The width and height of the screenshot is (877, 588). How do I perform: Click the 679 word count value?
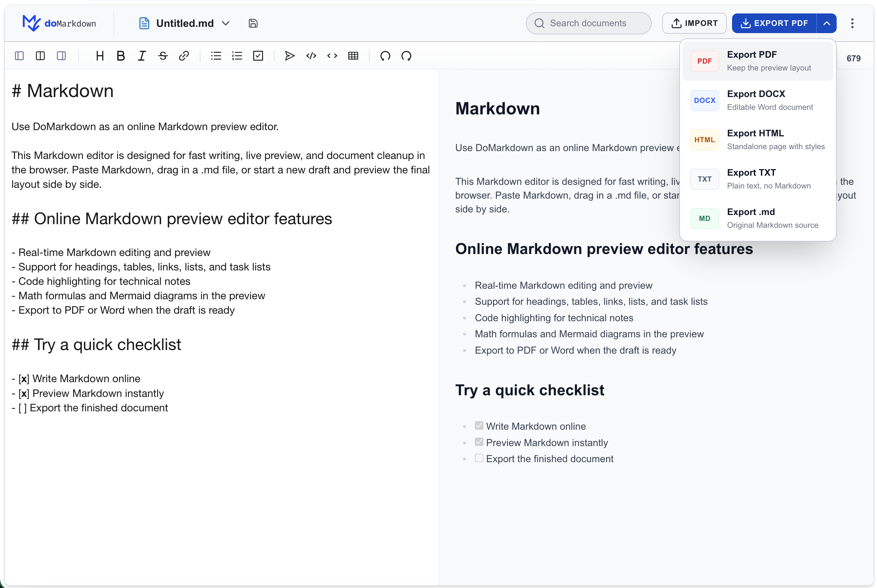coord(853,58)
